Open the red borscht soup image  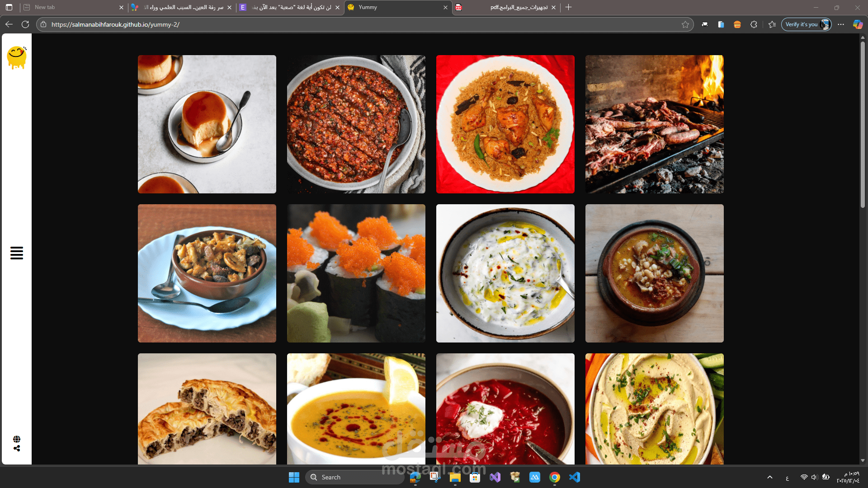click(505, 409)
